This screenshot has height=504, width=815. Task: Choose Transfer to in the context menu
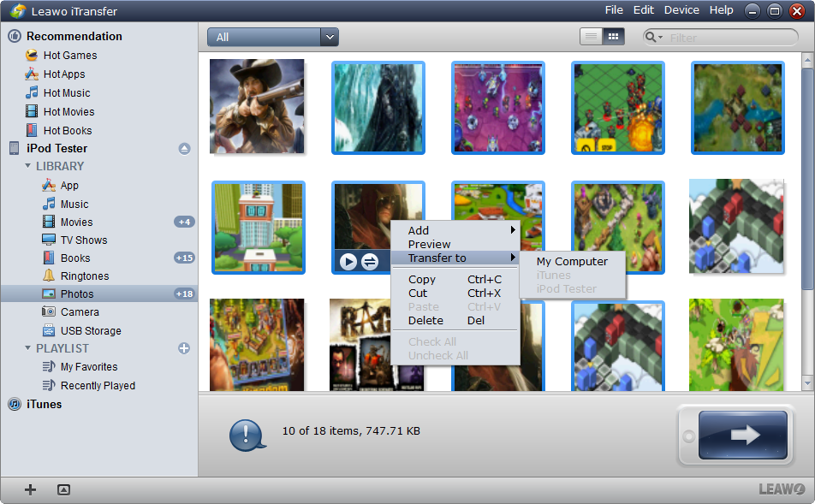[x=455, y=258]
